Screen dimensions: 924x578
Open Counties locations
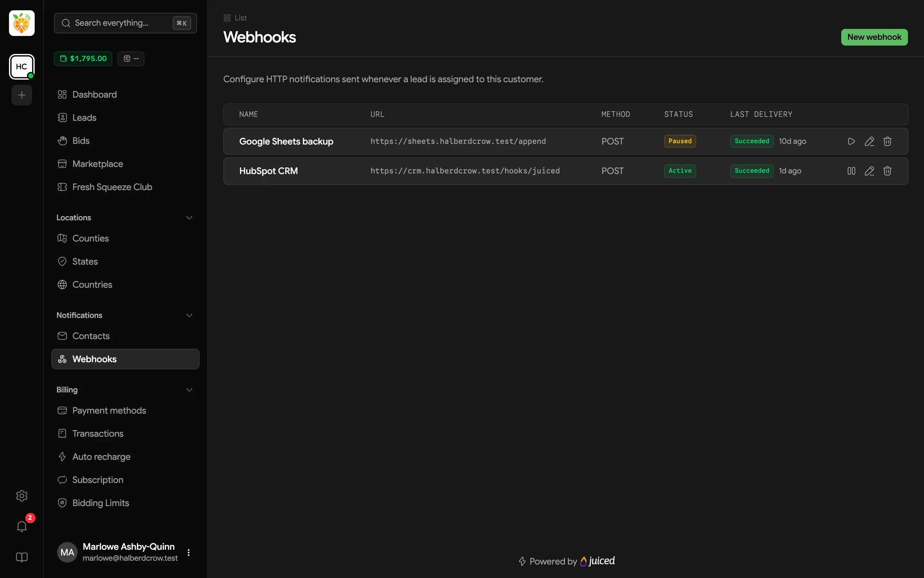point(125,238)
